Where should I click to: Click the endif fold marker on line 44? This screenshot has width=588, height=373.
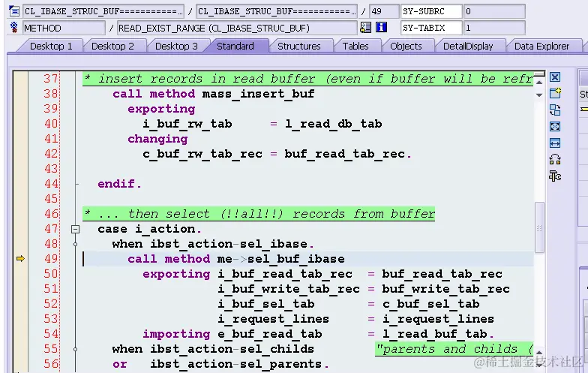76,184
